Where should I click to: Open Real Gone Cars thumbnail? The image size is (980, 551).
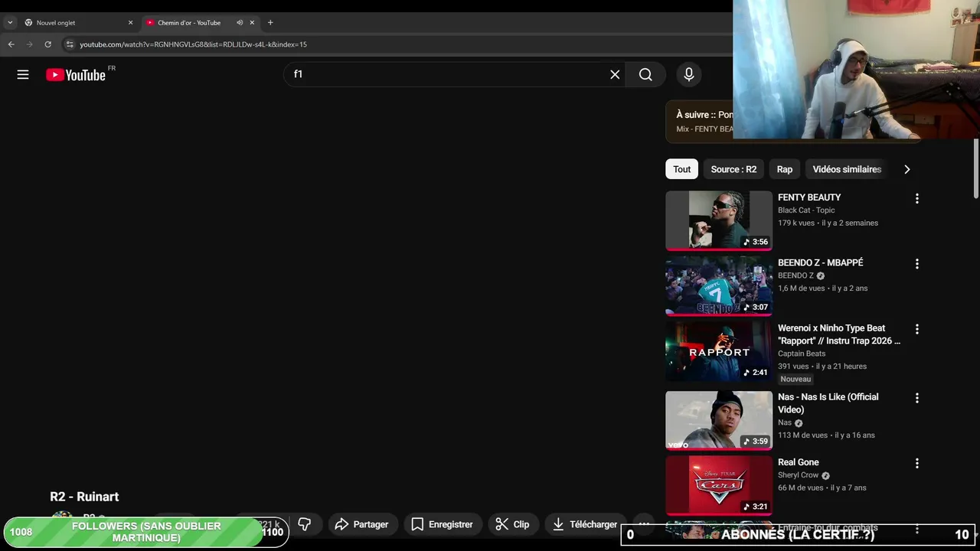click(x=719, y=485)
